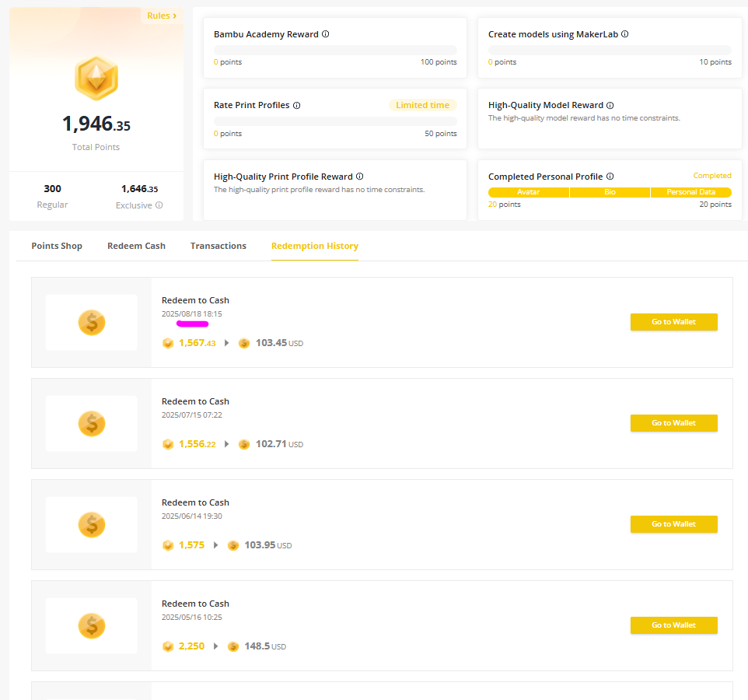The width and height of the screenshot is (748, 700).
Task: Click the Avatar segment in profile progress
Action: point(529,192)
